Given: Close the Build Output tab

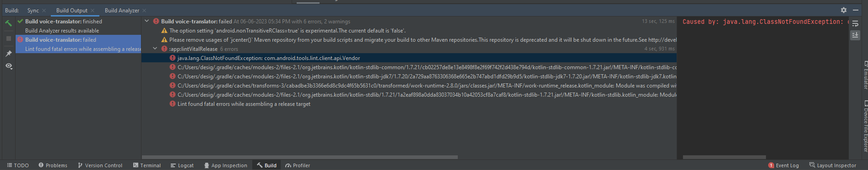Looking at the screenshot, I should point(92,11).
